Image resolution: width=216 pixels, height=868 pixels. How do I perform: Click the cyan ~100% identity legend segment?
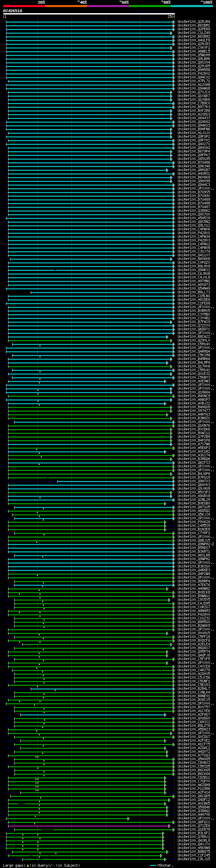pyautogui.click(x=192, y=6)
